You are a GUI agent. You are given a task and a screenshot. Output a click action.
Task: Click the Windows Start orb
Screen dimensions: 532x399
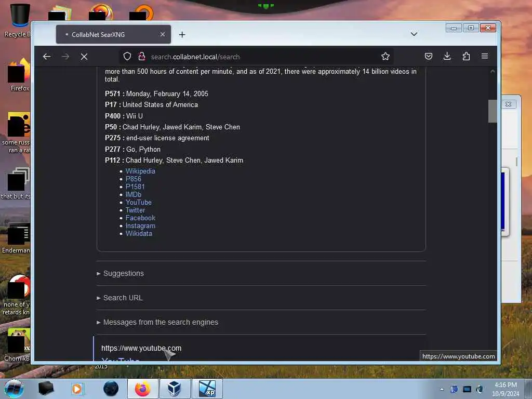14,389
